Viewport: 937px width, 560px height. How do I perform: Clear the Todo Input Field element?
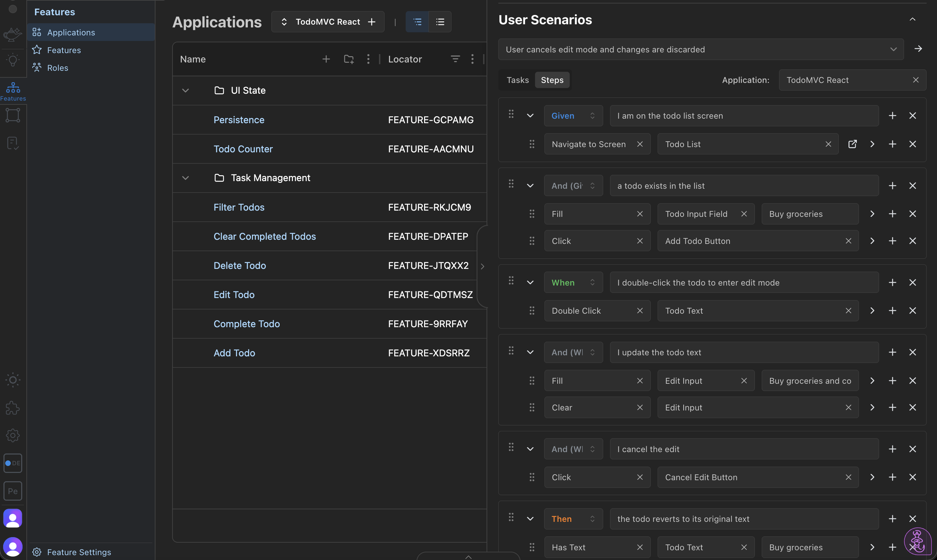coord(744,214)
